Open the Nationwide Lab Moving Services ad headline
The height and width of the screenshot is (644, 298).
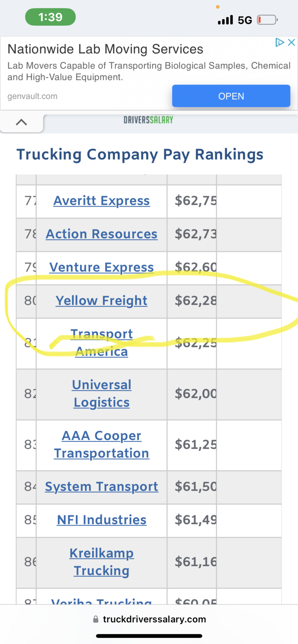click(x=106, y=49)
